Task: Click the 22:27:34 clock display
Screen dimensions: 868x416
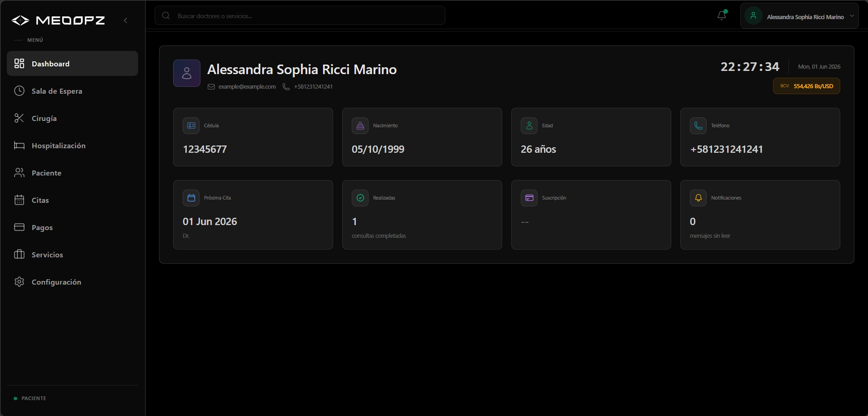Action: click(750, 67)
